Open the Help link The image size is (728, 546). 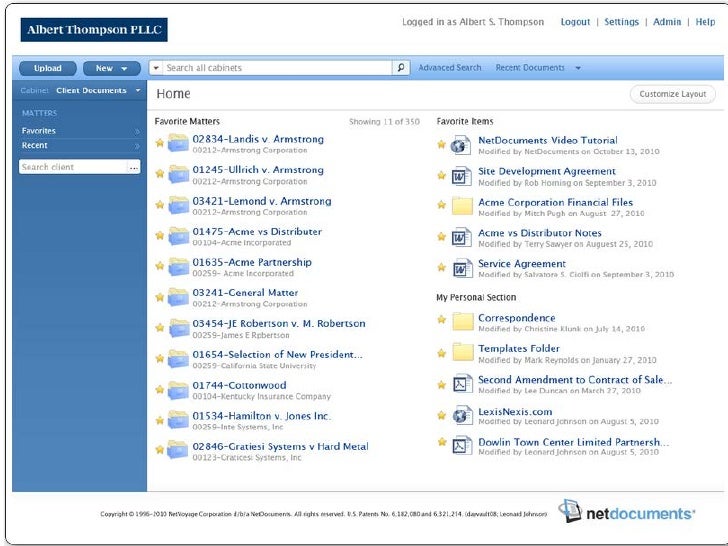point(705,22)
